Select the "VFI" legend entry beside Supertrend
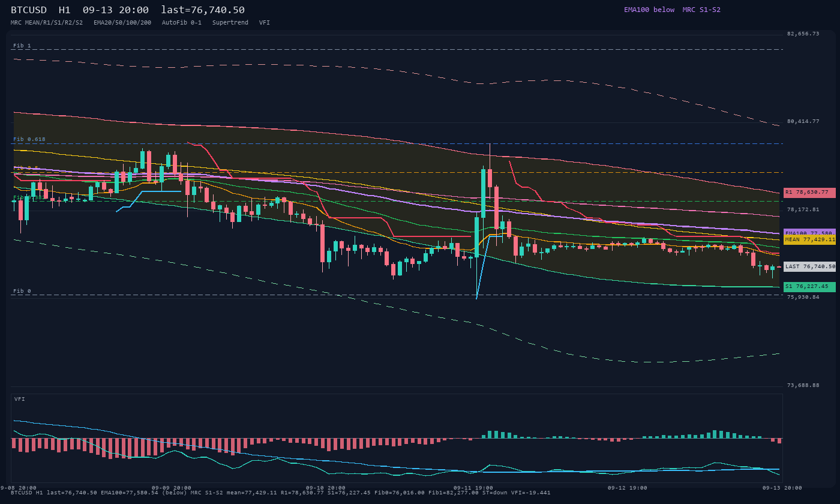This screenshot has width=840, height=504. 265,22
